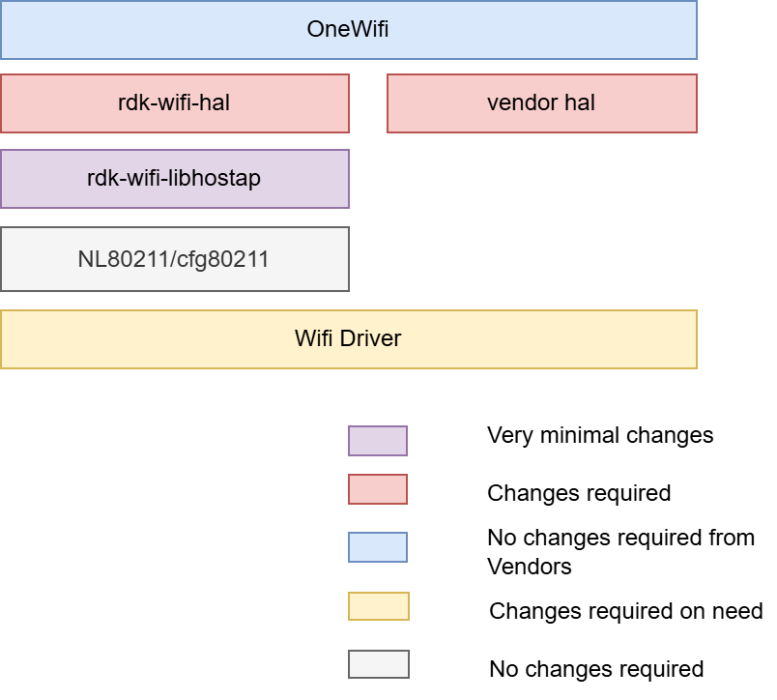
Task: Click the 'OneWifi' text inside the blue block
Action: [x=348, y=29]
